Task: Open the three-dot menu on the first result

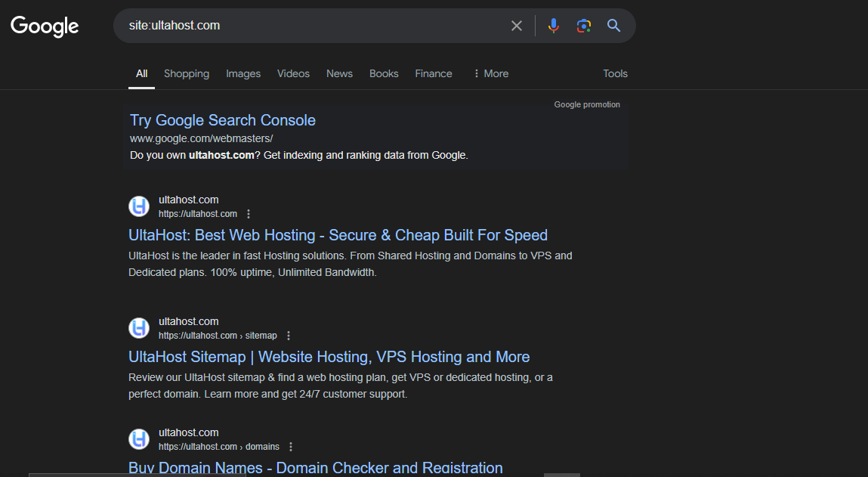Action: tap(249, 214)
